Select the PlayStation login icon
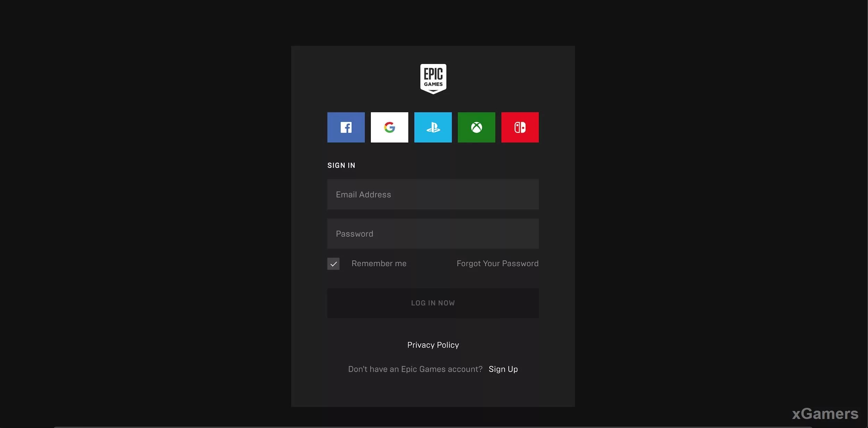 pyautogui.click(x=433, y=127)
